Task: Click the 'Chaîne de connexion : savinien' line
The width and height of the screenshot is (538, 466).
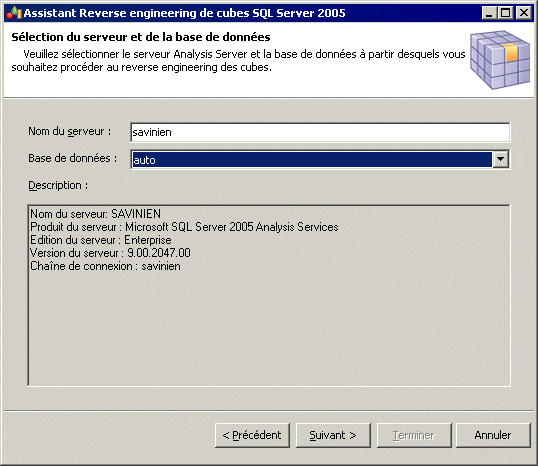Action: [105, 266]
